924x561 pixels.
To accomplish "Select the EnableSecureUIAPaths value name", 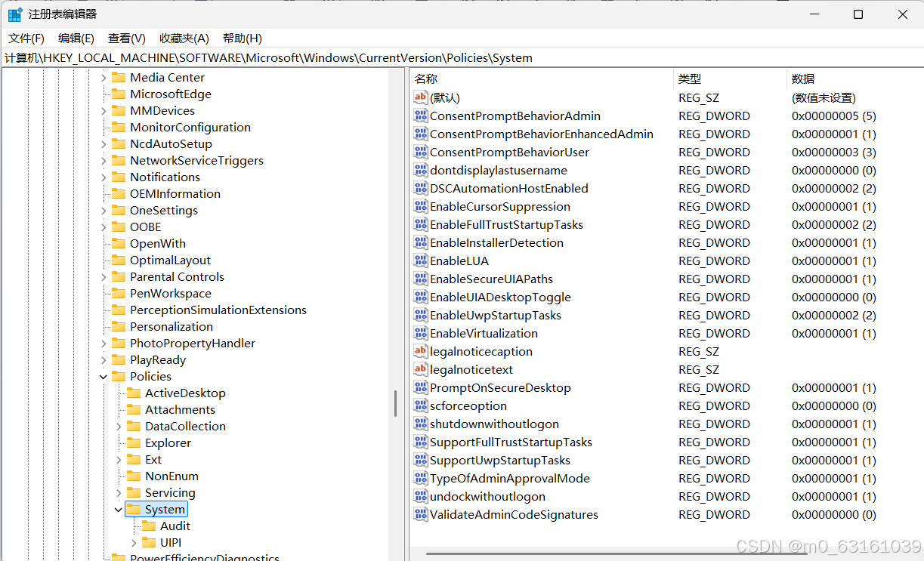I will pyautogui.click(x=492, y=279).
